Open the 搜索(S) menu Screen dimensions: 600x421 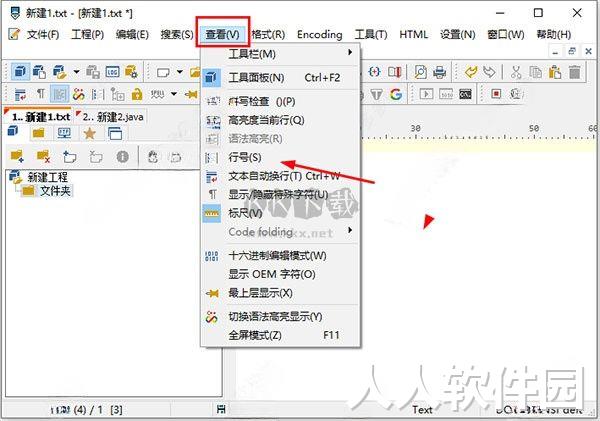pyautogui.click(x=177, y=34)
